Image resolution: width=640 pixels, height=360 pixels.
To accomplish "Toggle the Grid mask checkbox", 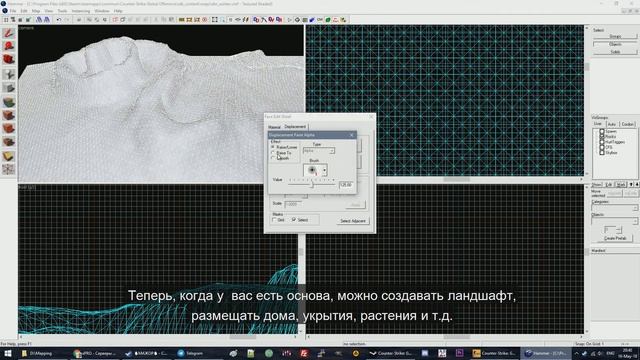I will coord(274,220).
